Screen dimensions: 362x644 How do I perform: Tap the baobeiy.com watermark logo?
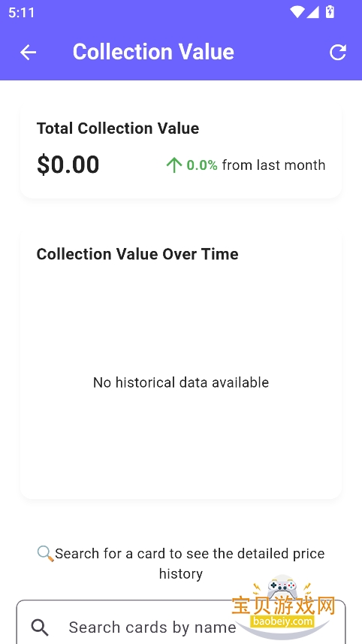coord(283,607)
